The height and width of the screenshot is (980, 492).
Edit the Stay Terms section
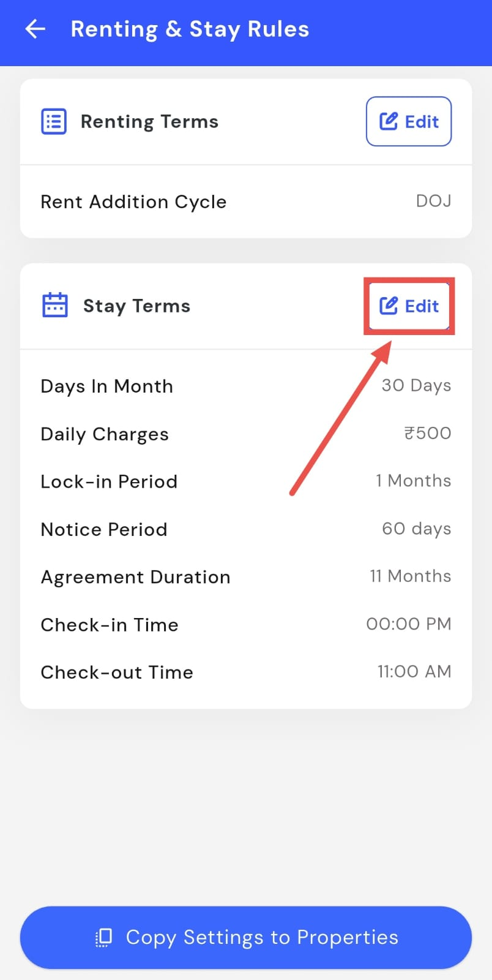(x=409, y=306)
